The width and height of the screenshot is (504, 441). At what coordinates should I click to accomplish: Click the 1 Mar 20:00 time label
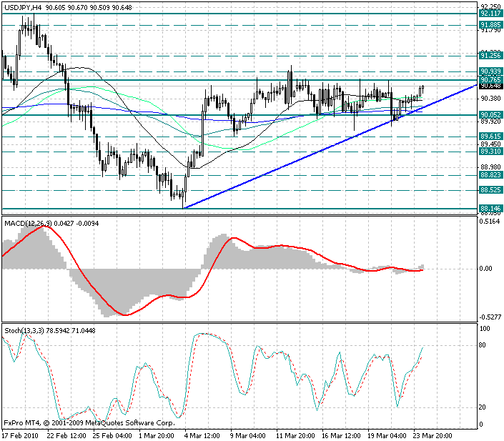click(157, 436)
